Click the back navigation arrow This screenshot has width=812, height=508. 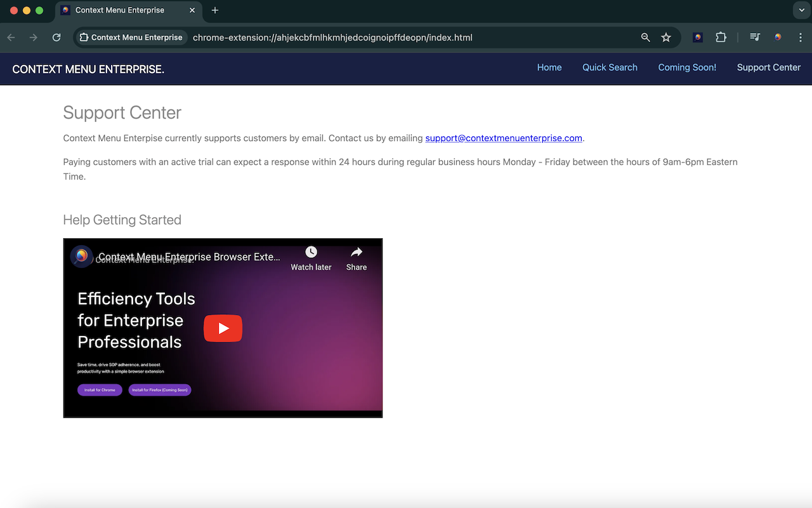click(x=11, y=37)
